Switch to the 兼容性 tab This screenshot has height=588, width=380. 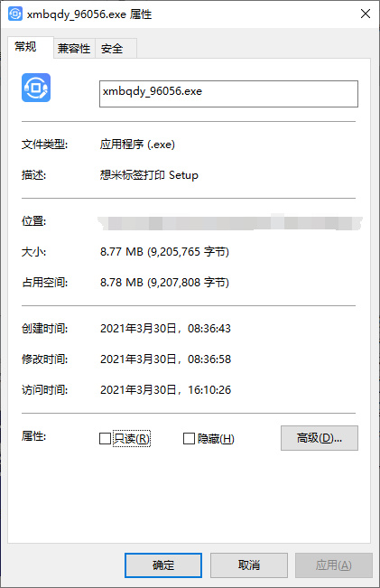tap(74, 49)
